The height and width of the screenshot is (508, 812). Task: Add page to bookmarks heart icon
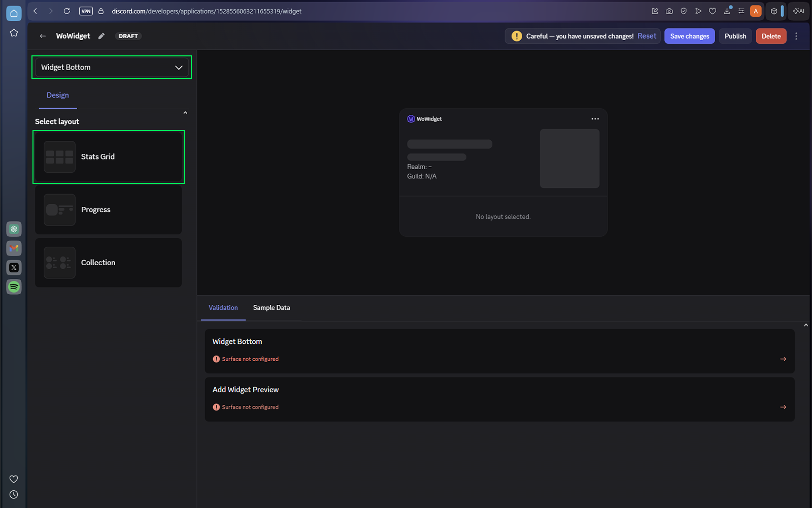713,11
